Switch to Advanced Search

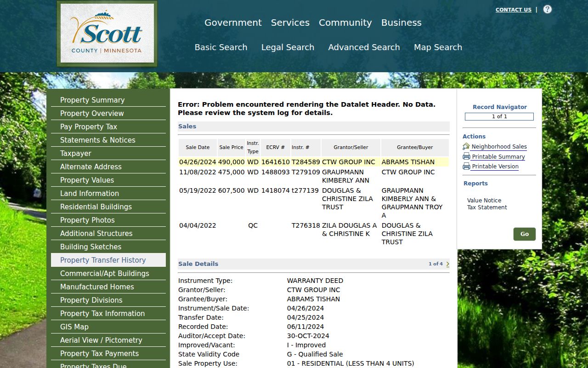click(364, 47)
